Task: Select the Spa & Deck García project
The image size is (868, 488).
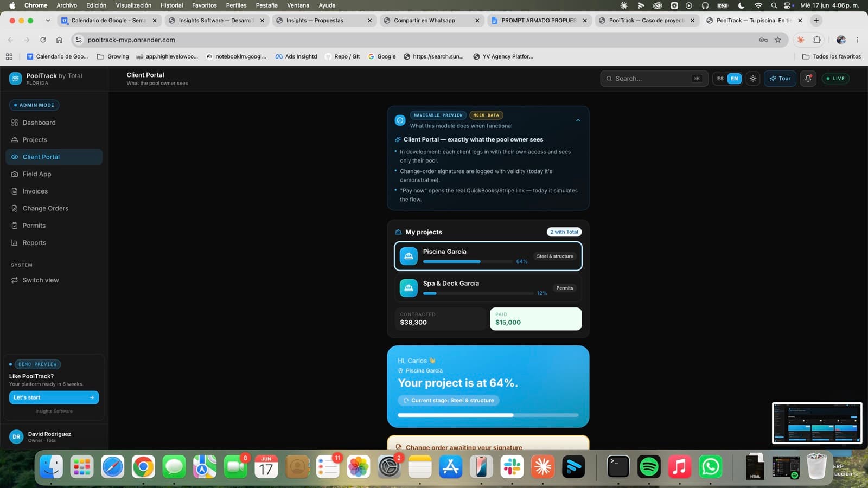Action: (x=488, y=288)
